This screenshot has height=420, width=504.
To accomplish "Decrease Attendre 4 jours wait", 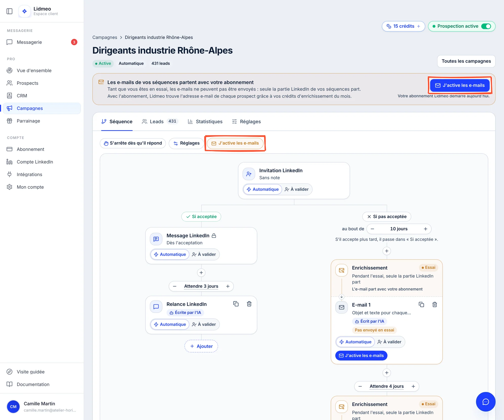I will tap(360, 386).
